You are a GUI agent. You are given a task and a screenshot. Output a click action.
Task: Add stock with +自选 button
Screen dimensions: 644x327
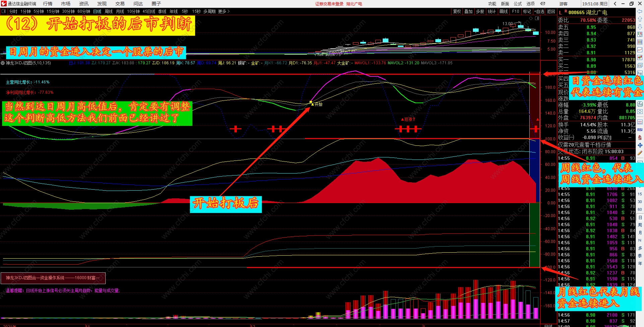[539, 11]
